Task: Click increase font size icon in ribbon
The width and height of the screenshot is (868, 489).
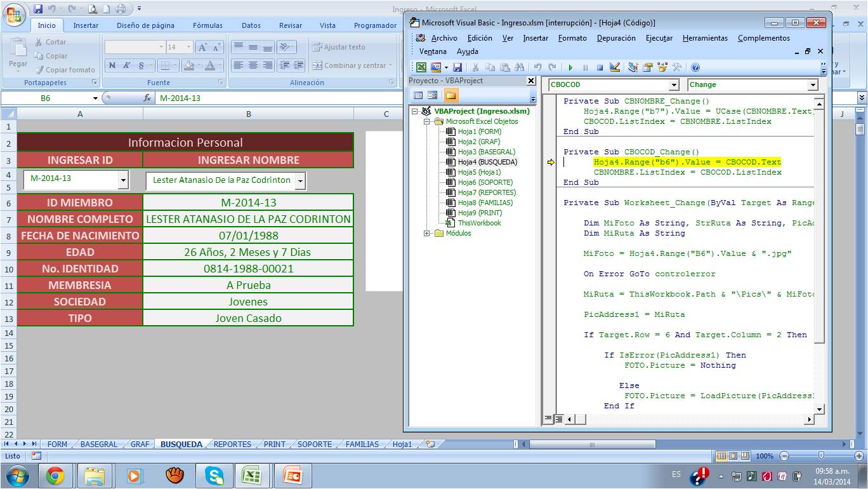Action: point(202,47)
